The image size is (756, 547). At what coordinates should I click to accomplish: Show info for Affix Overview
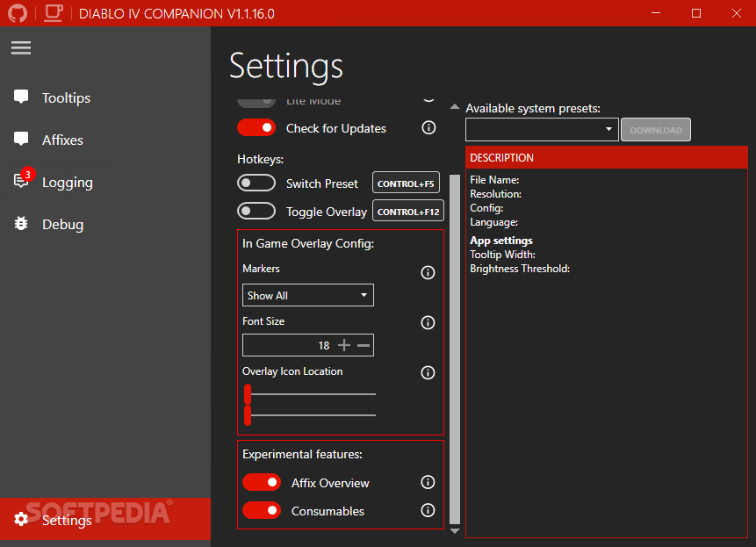[x=428, y=482]
